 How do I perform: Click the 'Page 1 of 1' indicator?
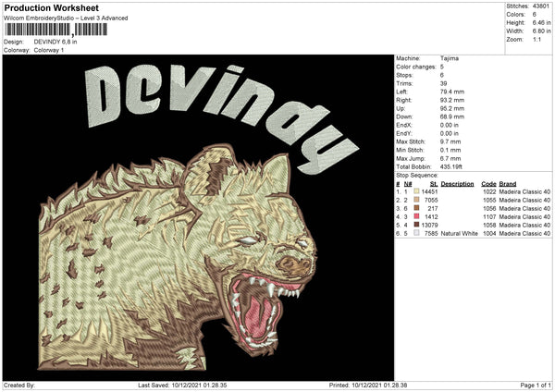536,385
